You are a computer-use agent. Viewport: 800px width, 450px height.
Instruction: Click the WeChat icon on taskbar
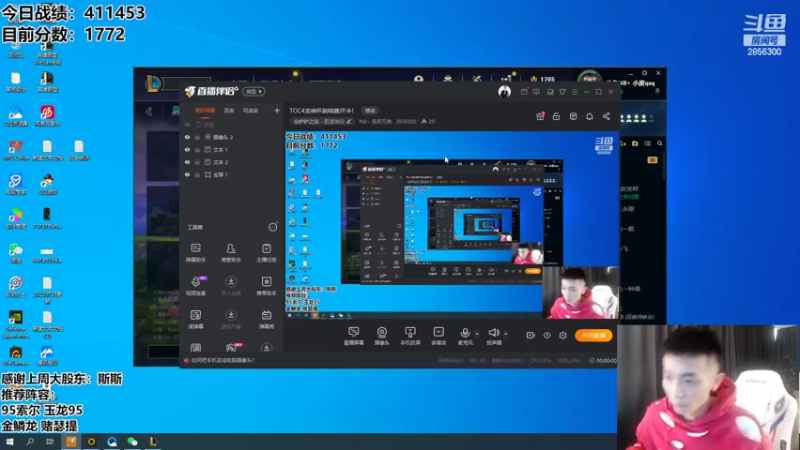(132, 442)
